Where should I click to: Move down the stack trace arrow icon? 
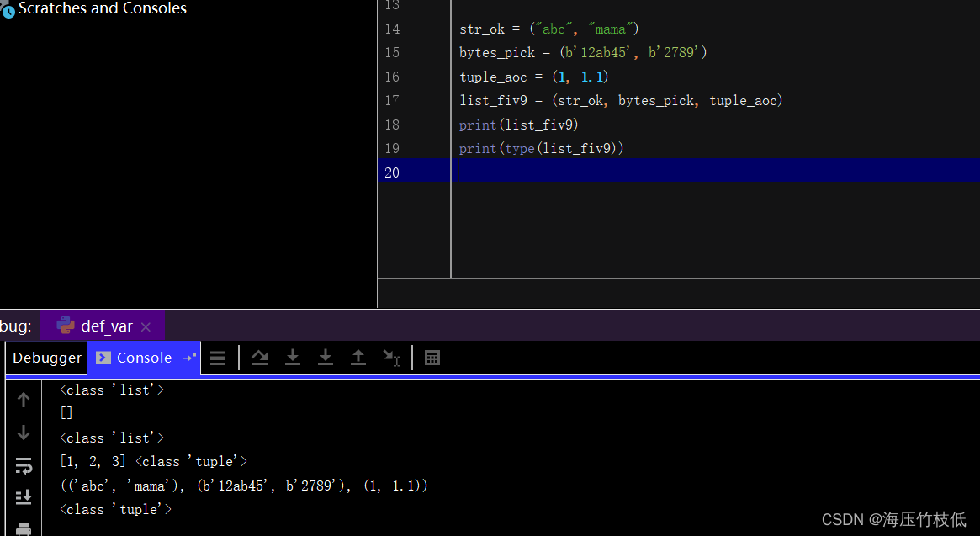(24, 433)
